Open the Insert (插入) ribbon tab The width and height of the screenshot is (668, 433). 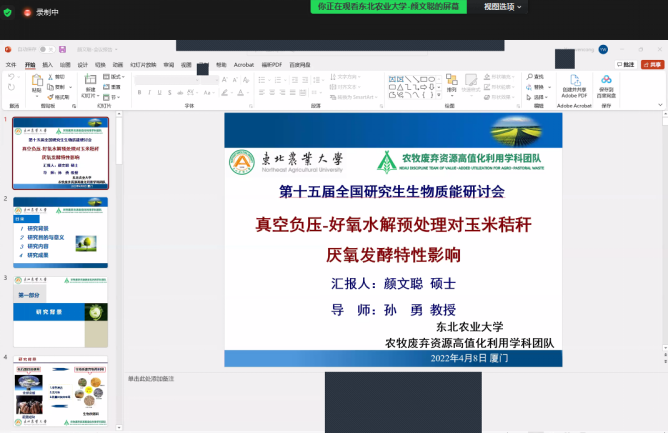(47, 64)
